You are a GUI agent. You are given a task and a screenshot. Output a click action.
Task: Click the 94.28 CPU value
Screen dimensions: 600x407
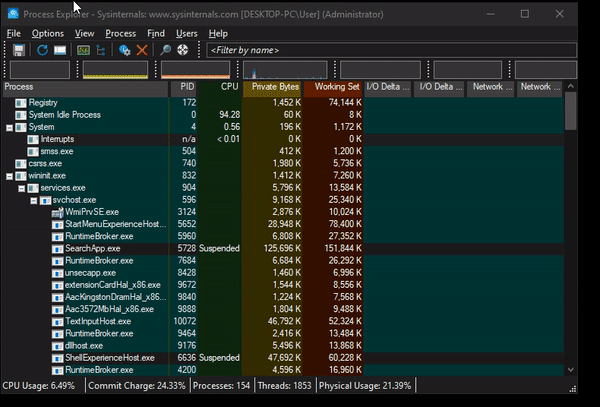coord(230,115)
